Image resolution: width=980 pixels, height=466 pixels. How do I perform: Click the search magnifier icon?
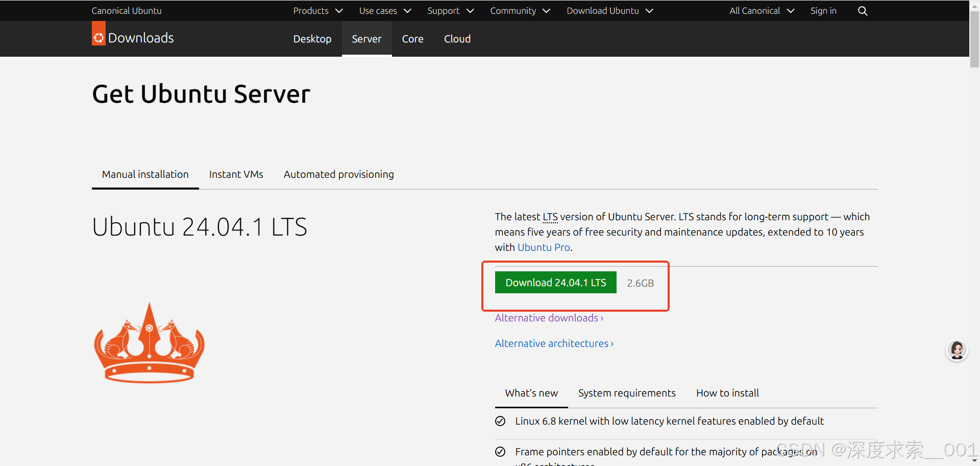click(x=863, y=11)
